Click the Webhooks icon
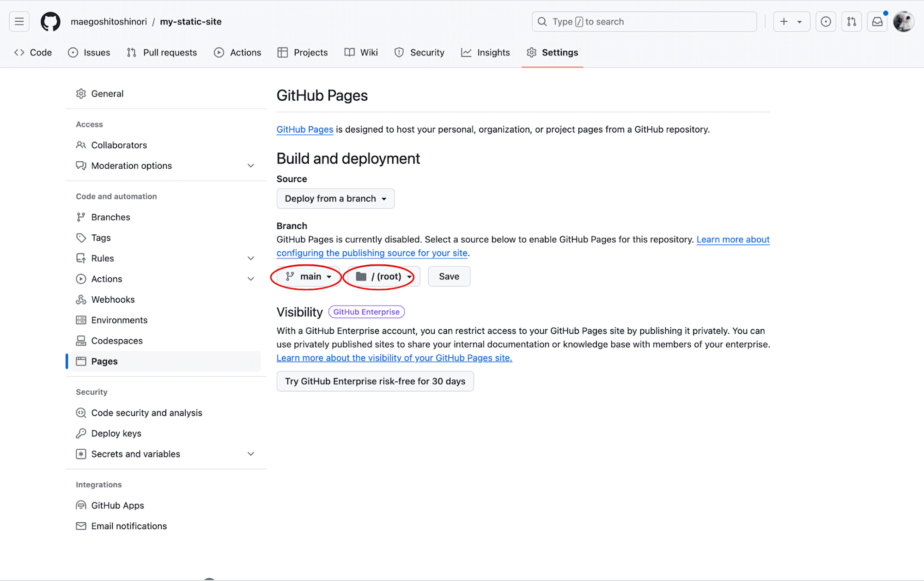The image size is (924, 581). [x=81, y=300]
